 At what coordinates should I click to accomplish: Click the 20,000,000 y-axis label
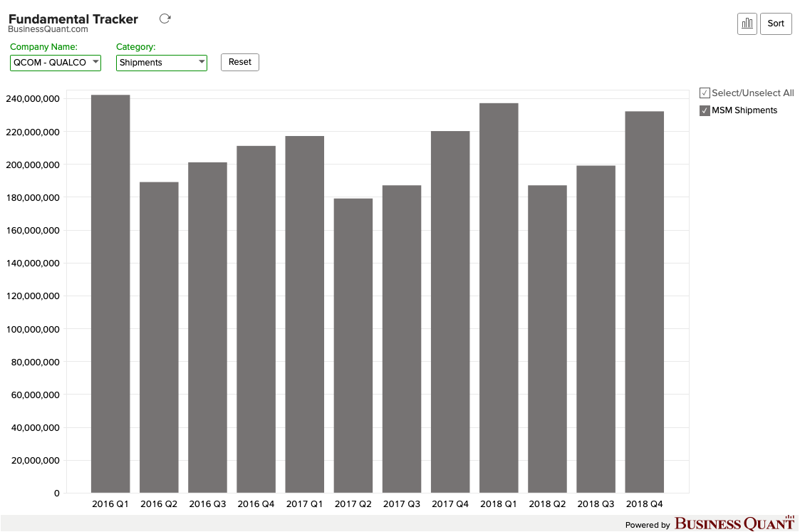35,461
